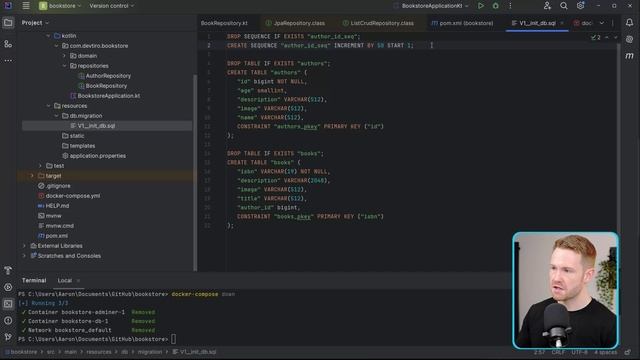Show hidden editor tabs dropdown
The height and width of the screenshot is (360, 640).
pos(602,23)
